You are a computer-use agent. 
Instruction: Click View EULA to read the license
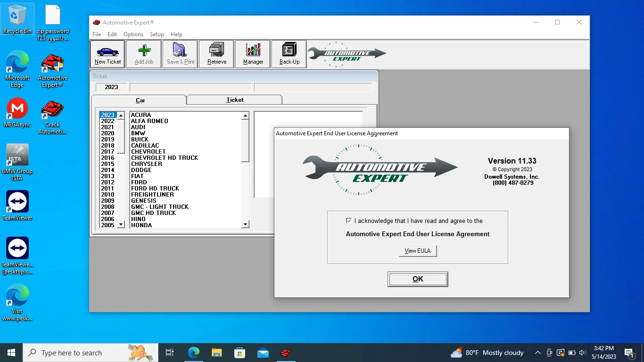(417, 250)
